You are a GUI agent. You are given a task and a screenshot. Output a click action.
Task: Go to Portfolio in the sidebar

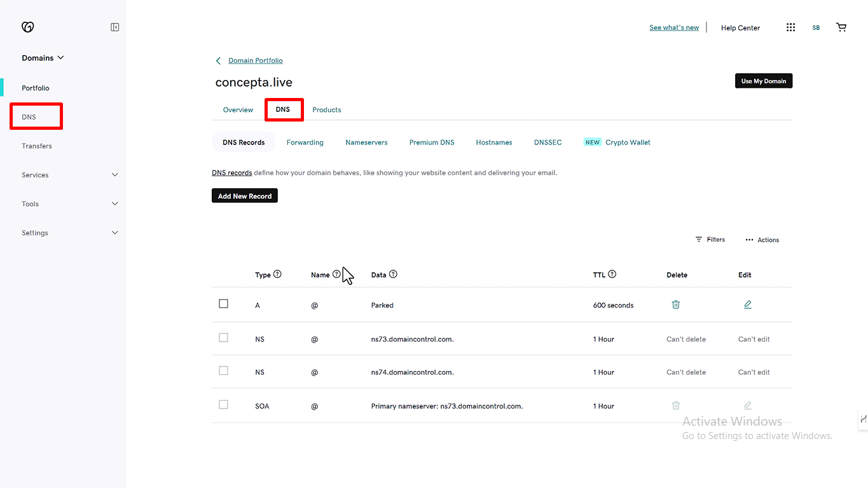point(36,88)
